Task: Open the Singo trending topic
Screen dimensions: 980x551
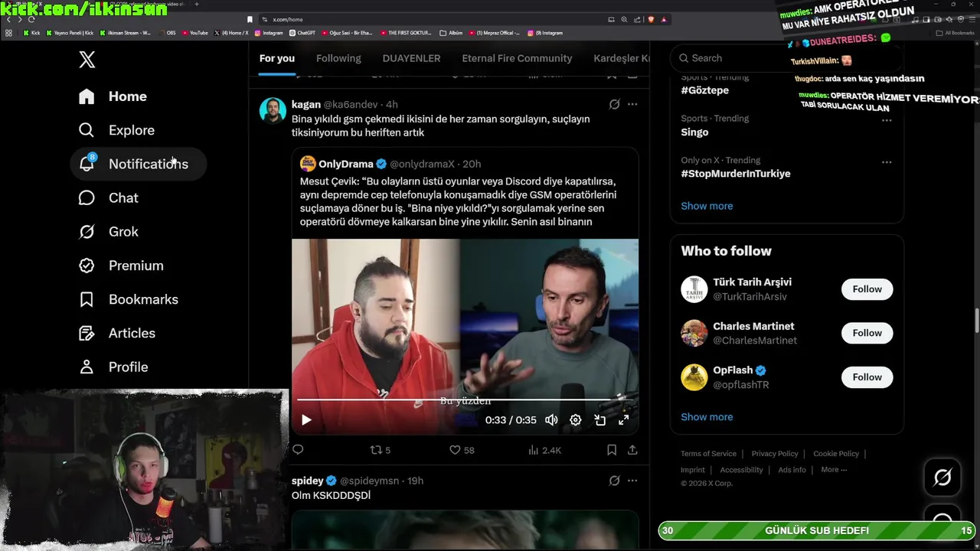Action: [694, 132]
